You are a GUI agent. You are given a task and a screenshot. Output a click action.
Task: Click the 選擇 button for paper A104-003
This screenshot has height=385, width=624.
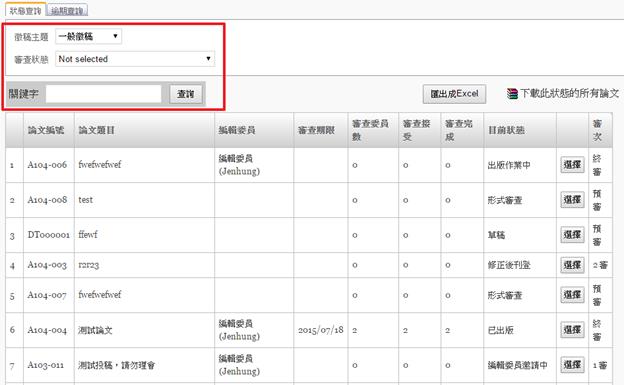(572, 265)
